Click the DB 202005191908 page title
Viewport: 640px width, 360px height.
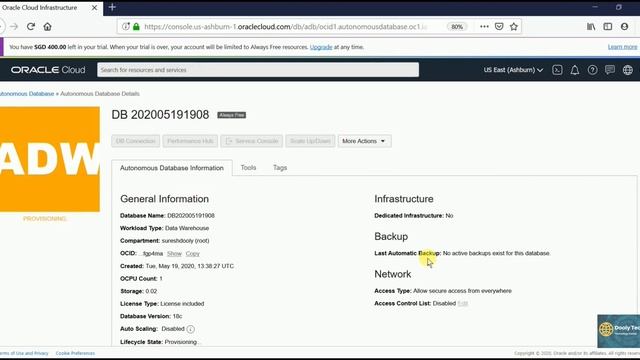[160, 115]
